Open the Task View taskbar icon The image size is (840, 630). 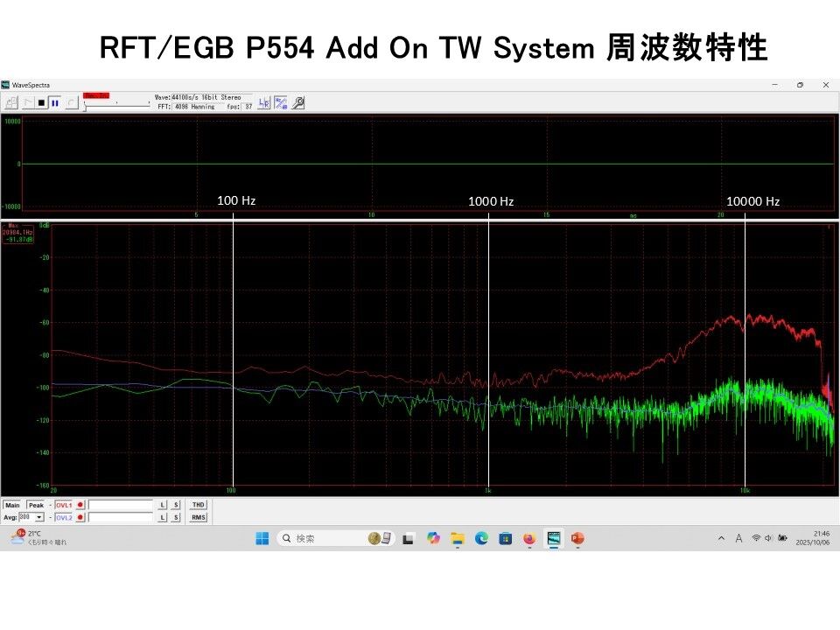click(x=409, y=538)
